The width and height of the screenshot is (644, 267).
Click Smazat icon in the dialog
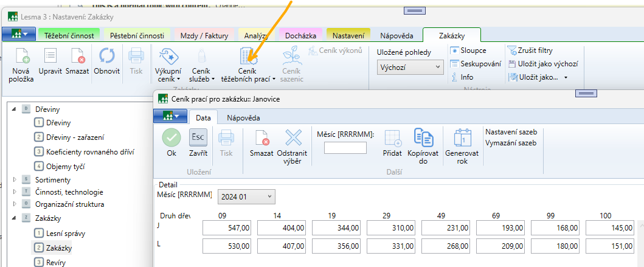point(262,137)
